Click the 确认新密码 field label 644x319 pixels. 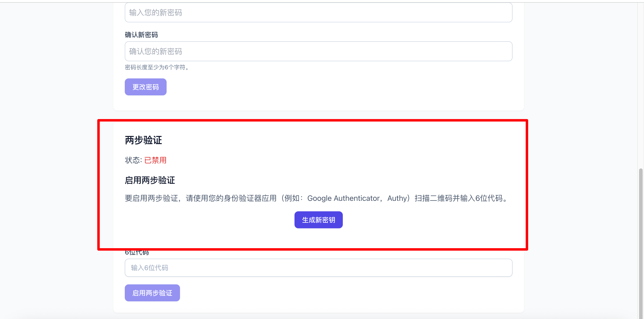pos(141,35)
